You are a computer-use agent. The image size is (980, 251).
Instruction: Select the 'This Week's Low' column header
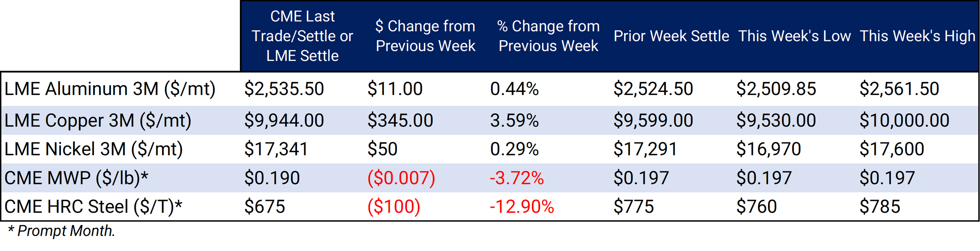pyautogui.click(x=794, y=36)
